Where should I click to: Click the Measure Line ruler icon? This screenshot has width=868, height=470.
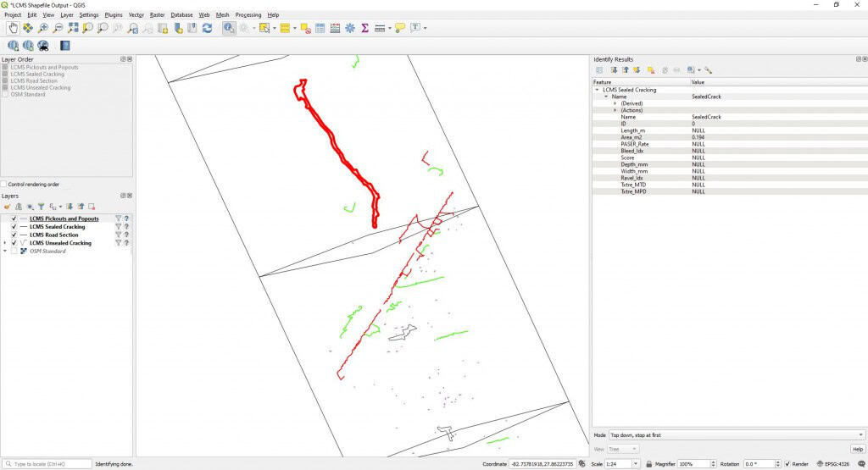coord(380,28)
